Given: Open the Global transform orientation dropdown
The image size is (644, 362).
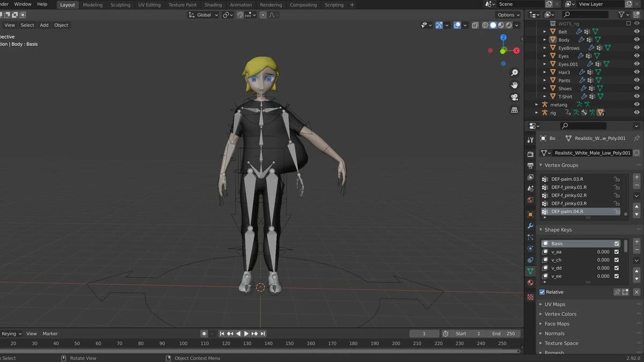Looking at the screenshot, I should pyautogui.click(x=203, y=15).
